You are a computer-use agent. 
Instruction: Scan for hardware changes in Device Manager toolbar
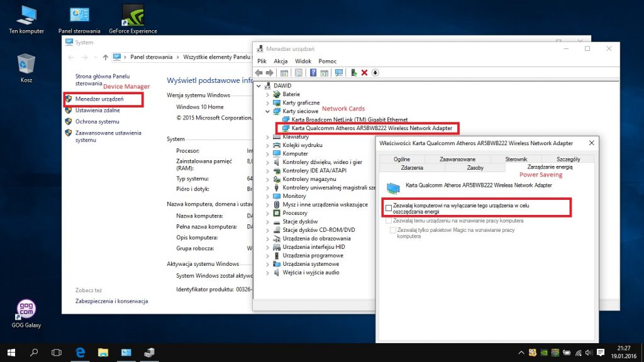pos(339,72)
